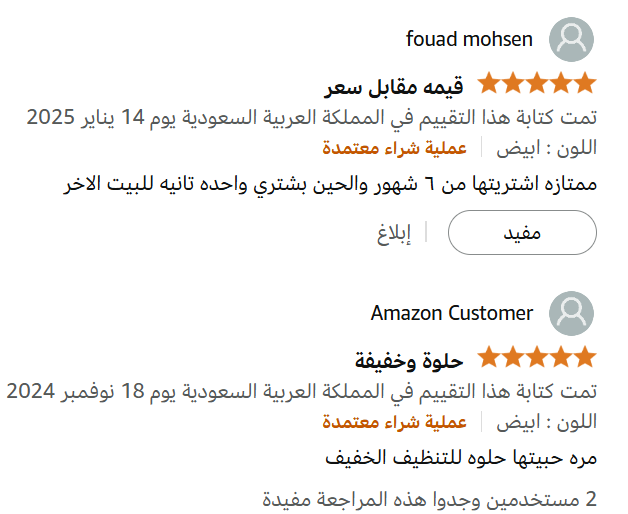Open the Amazon Customer reviewer profile name
Image resolution: width=628 pixels, height=514 pixels.
[452, 313]
